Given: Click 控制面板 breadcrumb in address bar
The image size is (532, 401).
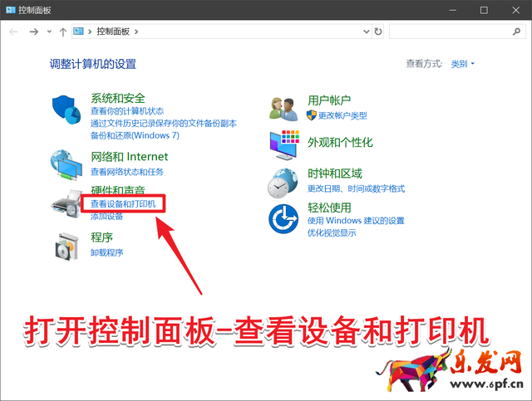Looking at the screenshot, I should 114,32.
